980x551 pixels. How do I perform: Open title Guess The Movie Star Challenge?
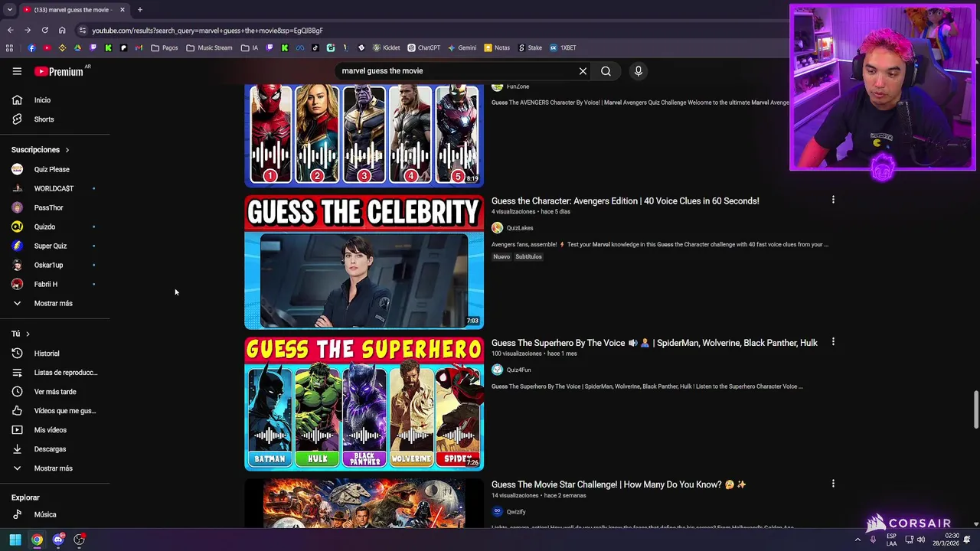pyautogui.click(x=619, y=484)
